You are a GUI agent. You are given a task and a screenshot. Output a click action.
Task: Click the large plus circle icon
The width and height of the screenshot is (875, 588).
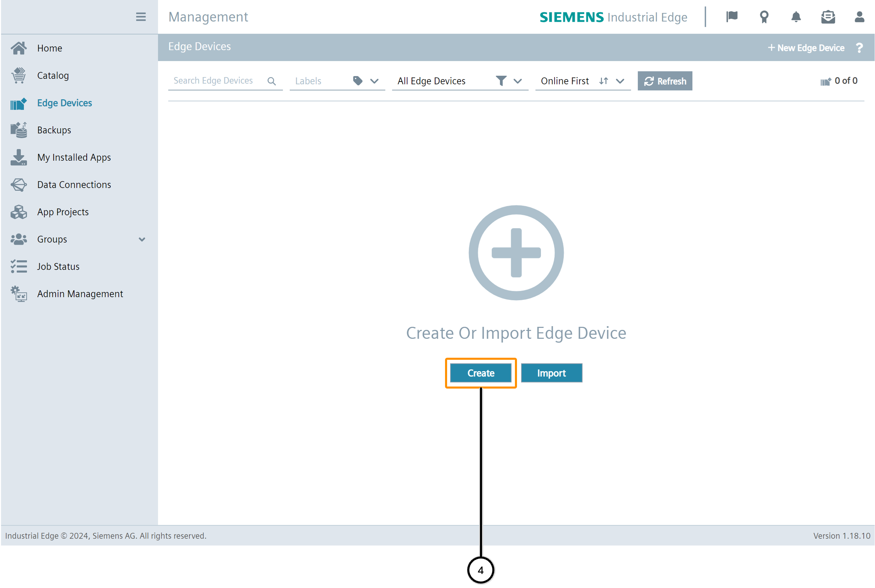(x=516, y=253)
